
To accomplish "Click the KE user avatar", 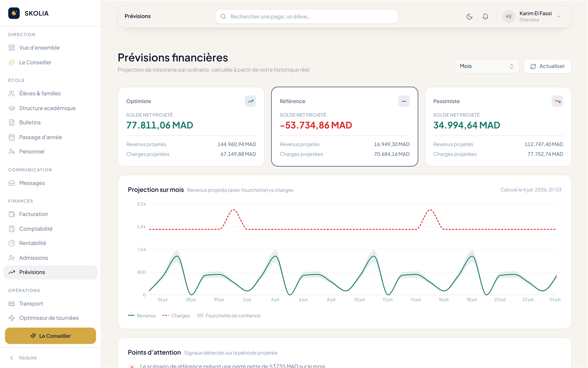I will (509, 17).
